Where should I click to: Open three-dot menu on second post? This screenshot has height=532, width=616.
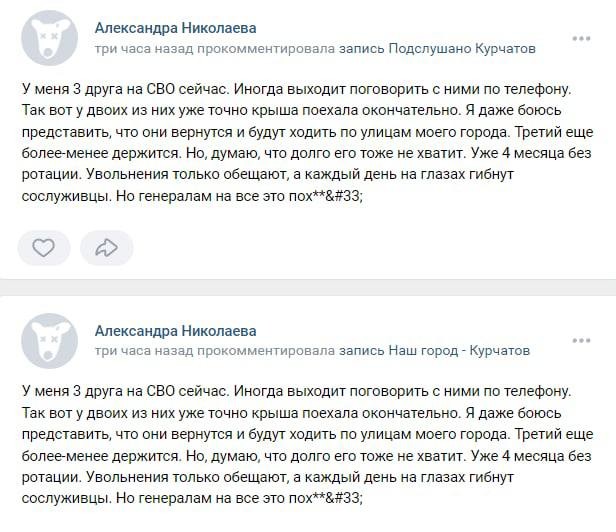581,341
